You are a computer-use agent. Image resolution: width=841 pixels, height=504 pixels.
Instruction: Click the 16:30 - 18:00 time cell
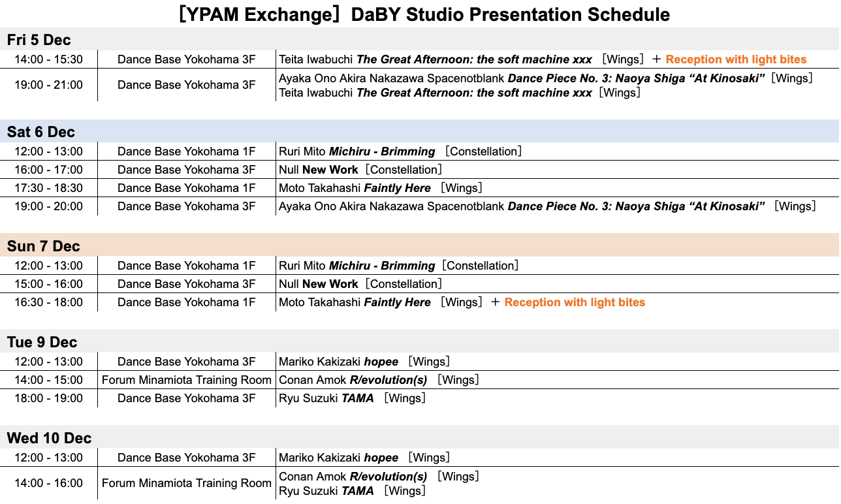pos(48,302)
